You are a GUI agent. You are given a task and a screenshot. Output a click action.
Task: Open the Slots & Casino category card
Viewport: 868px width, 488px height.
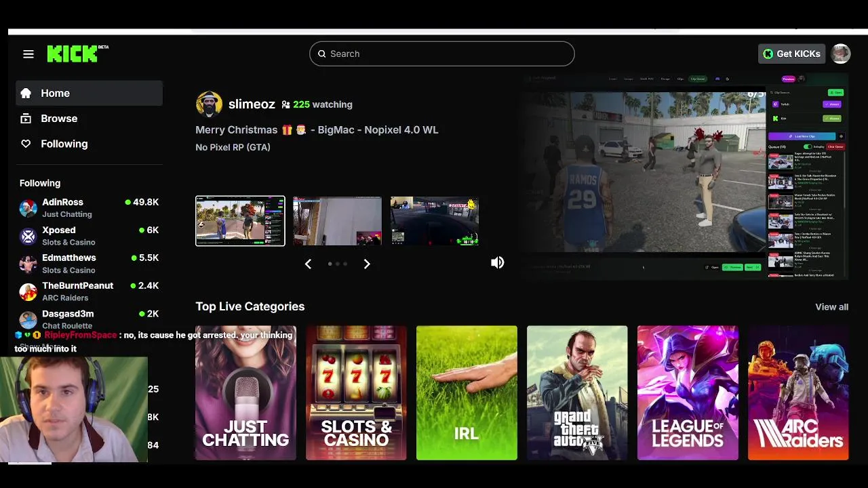click(x=356, y=393)
